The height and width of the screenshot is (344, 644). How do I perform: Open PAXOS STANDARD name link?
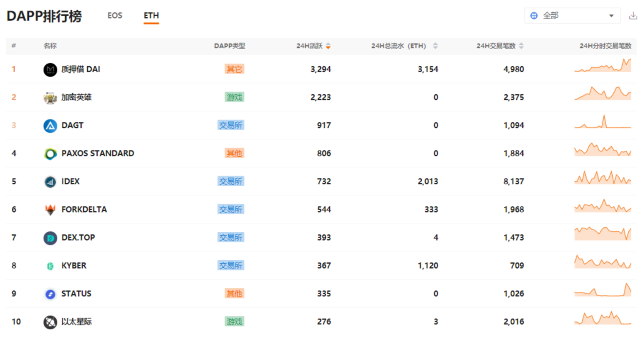click(98, 153)
